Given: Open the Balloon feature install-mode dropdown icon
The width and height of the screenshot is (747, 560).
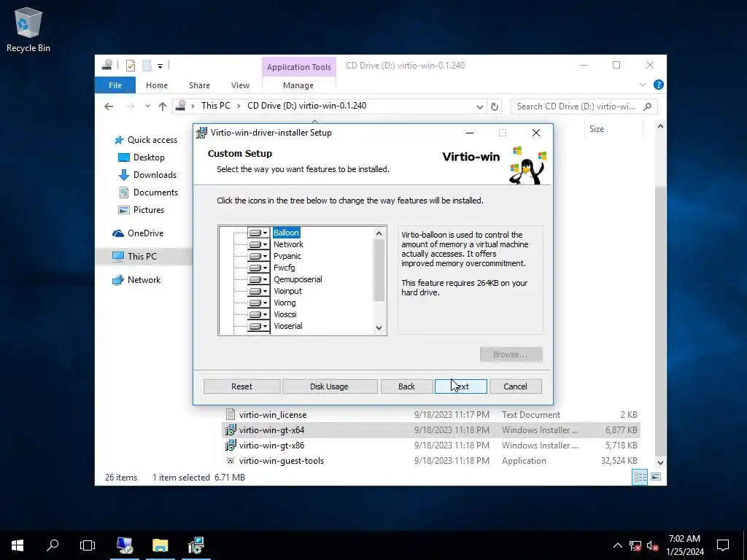Looking at the screenshot, I should point(258,233).
